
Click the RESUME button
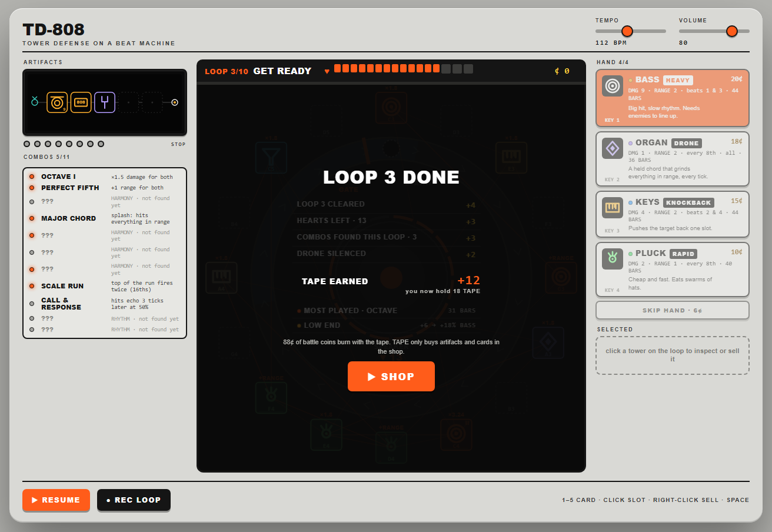click(56, 500)
